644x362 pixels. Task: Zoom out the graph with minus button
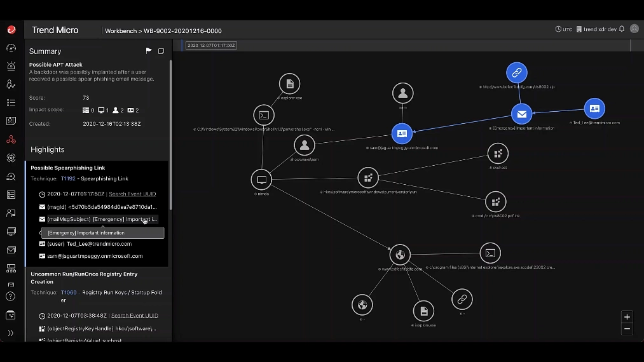click(627, 329)
